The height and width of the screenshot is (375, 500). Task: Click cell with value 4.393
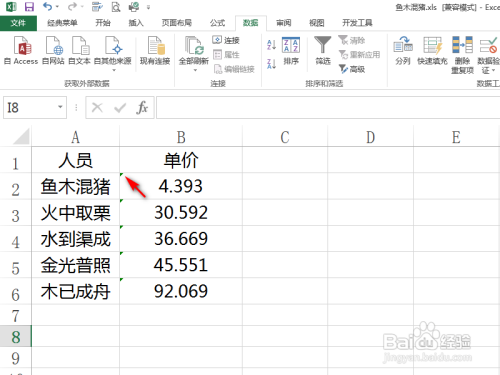point(181,186)
